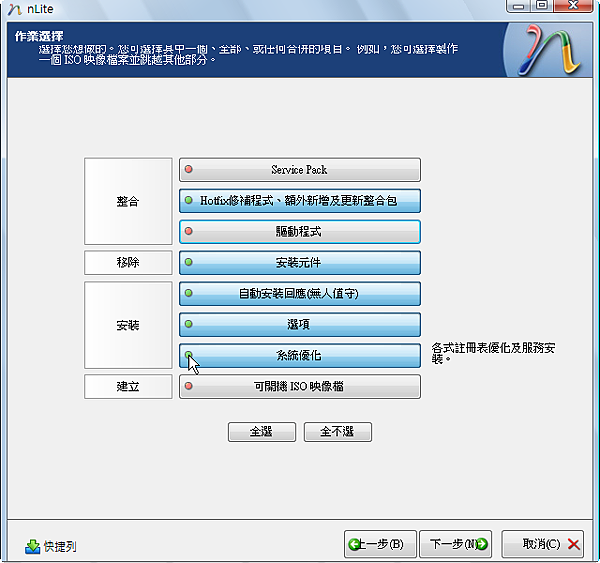Cancel with 取消(C) button
600x563 pixels.
[x=543, y=544]
